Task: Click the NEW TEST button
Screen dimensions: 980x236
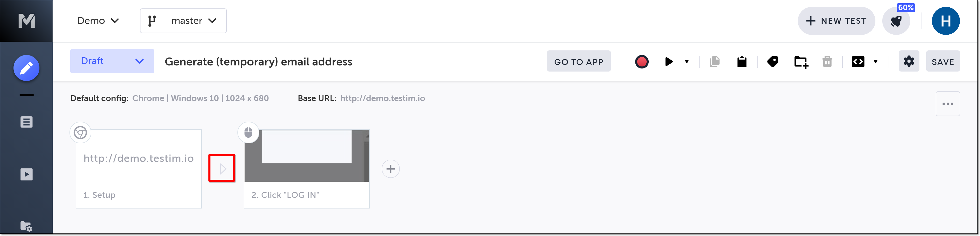Action: click(836, 21)
